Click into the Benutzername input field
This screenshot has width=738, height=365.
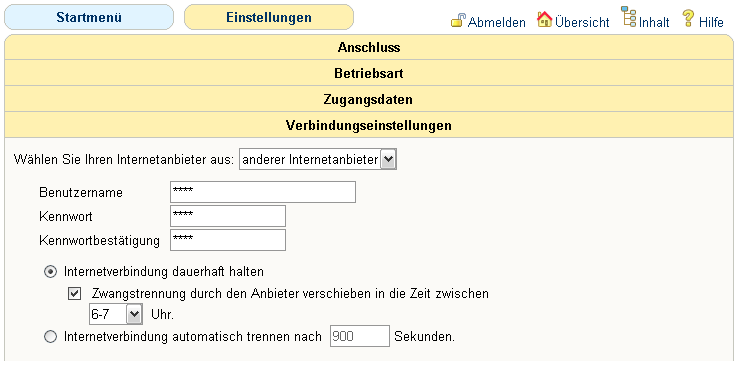(263, 192)
